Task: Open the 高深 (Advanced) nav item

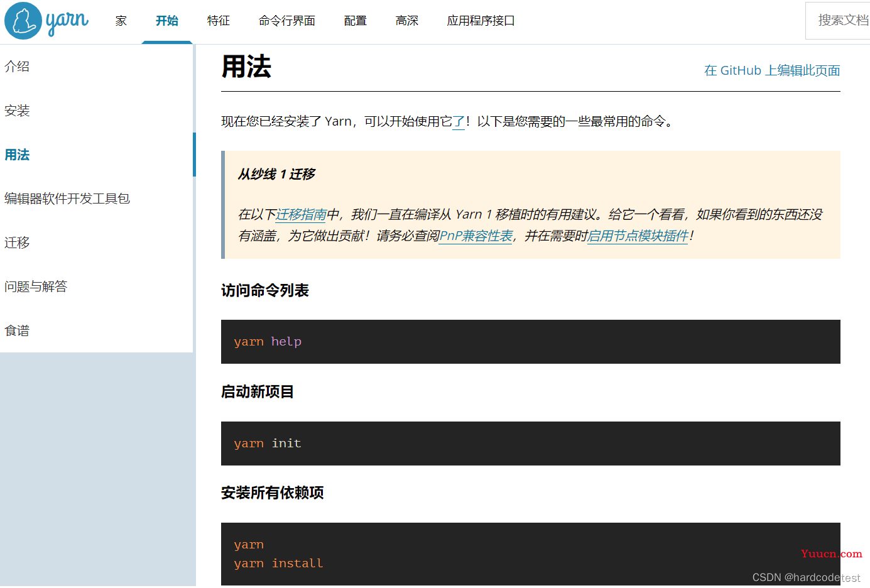Action: tap(407, 21)
